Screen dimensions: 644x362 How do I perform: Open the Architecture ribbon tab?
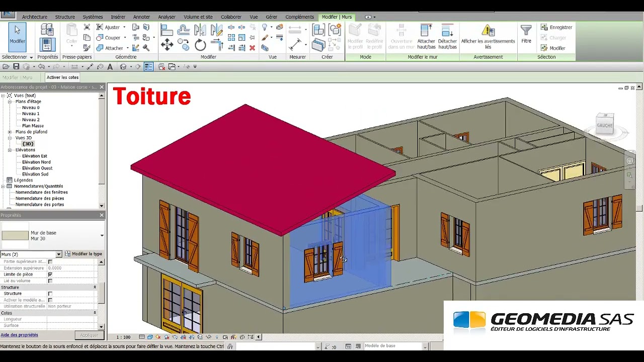(x=35, y=17)
